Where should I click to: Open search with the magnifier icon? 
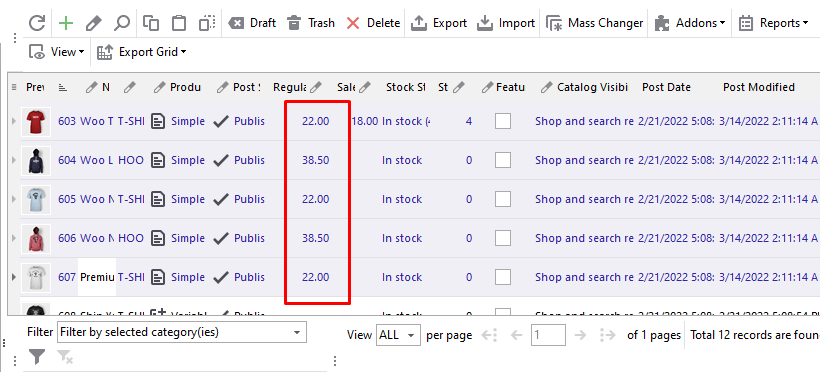point(121,23)
